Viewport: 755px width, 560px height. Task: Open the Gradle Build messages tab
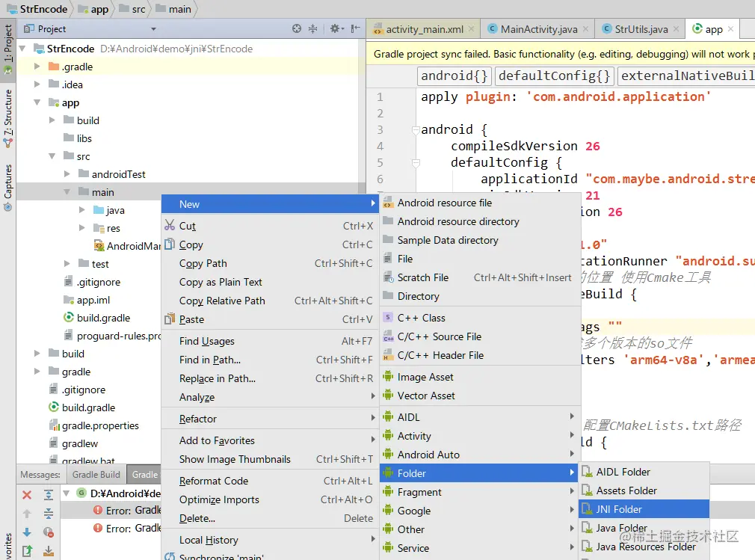[96, 475]
